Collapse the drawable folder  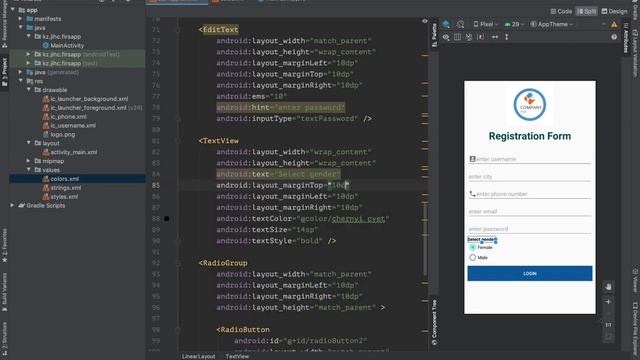coord(29,90)
